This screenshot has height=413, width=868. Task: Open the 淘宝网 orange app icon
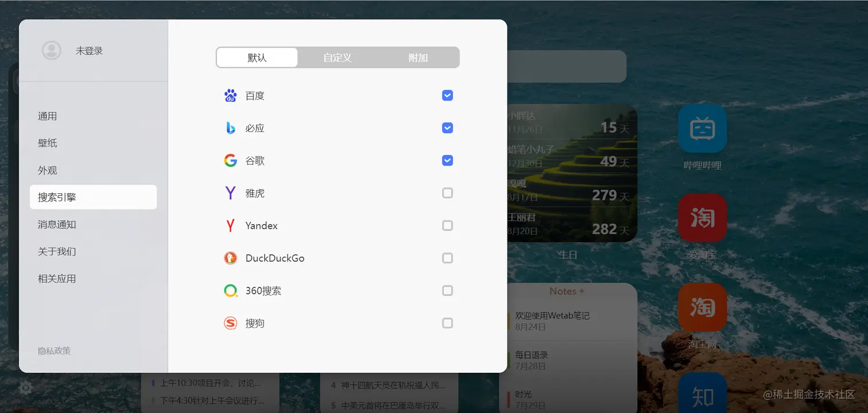point(703,307)
